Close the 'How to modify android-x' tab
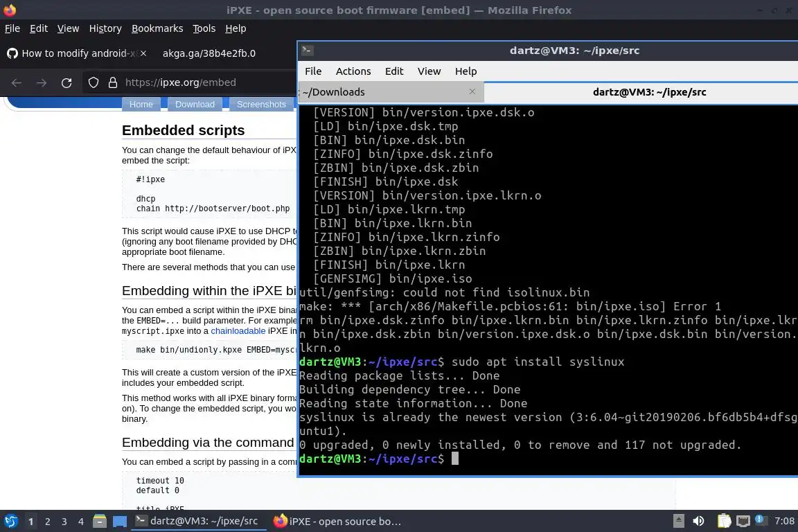This screenshot has width=798, height=532. pyautogui.click(x=143, y=53)
